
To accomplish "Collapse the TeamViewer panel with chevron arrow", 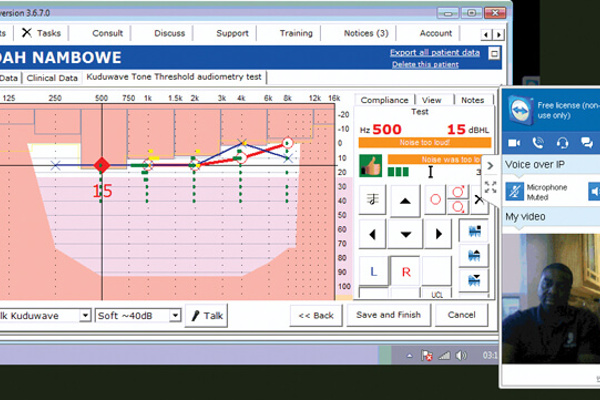I will click(491, 166).
